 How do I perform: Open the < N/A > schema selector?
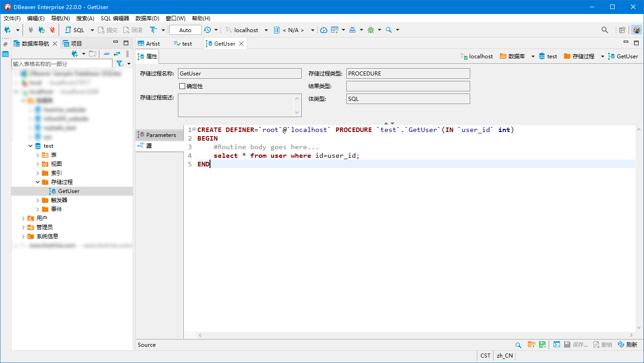click(294, 30)
